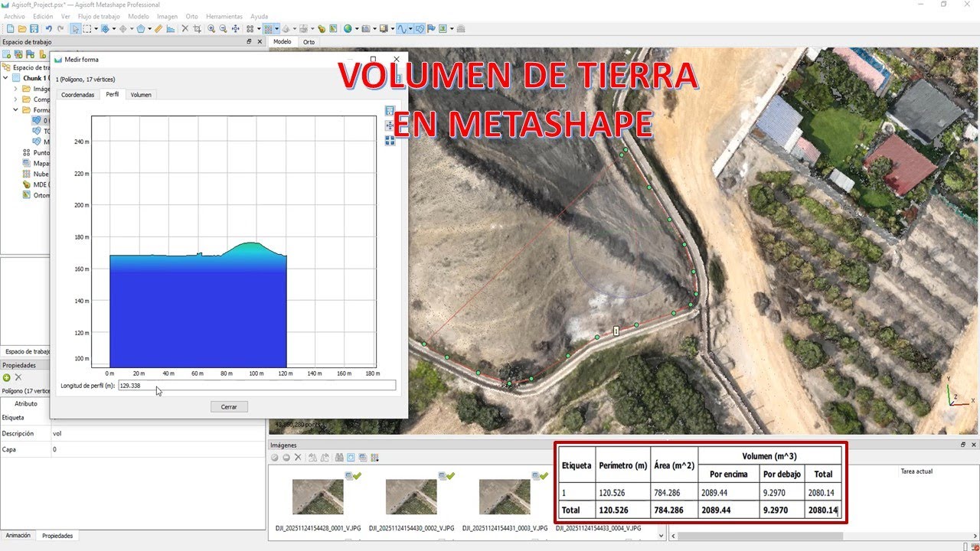
Task: Select the Navigation arrow tool
Action: click(x=76, y=28)
